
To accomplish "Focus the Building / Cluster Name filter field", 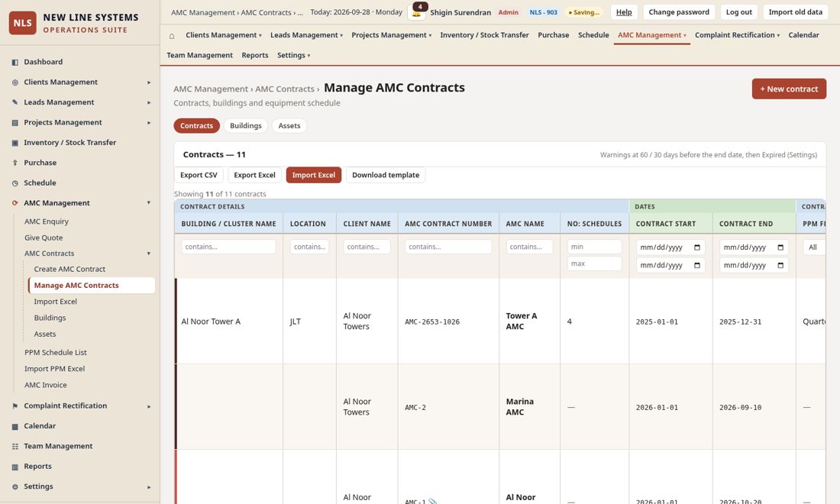I will pyautogui.click(x=229, y=247).
